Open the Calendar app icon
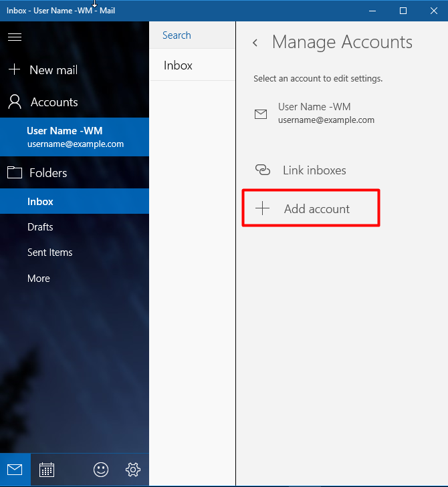The width and height of the screenshot is (448, 487). (47, 470)
